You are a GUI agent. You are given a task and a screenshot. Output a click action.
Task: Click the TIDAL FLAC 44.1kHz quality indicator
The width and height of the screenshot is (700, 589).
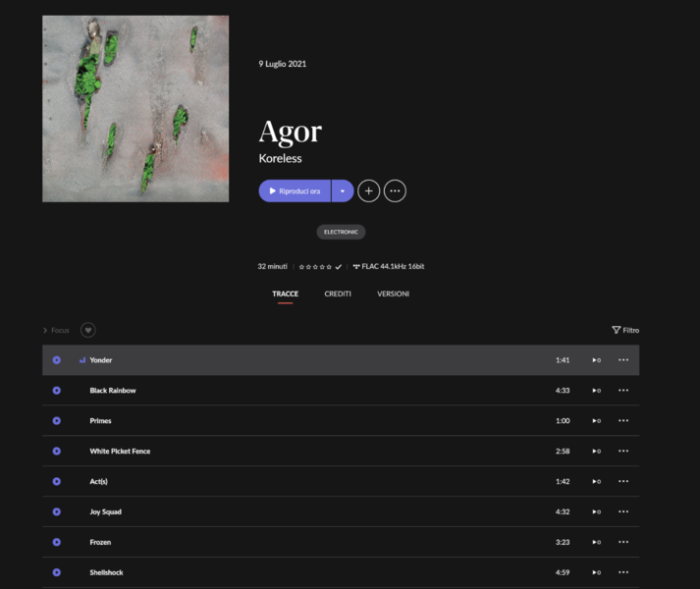(x=389, y=266)
